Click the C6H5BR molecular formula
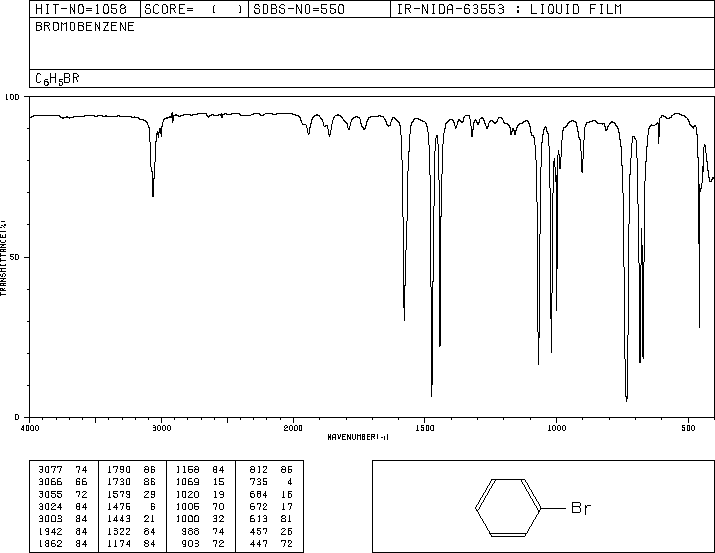The height and width of the screenshot is (553, 715). coord(57,78)
